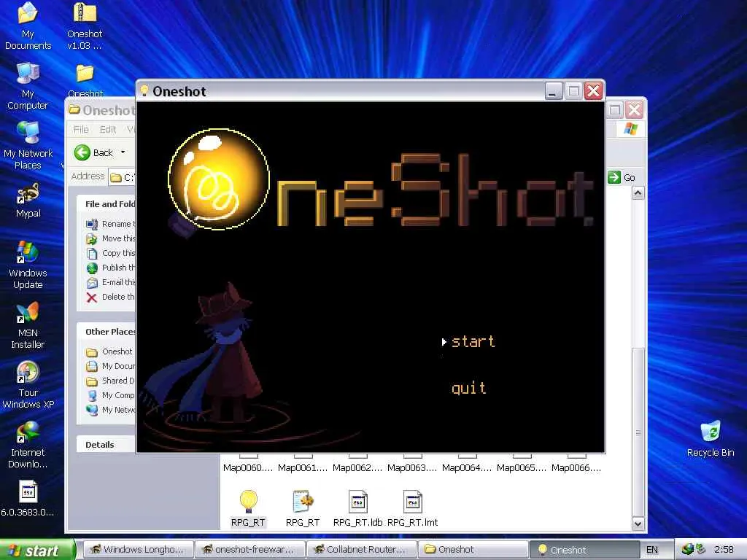Click Publish this file task link

(x=111, y=268)
